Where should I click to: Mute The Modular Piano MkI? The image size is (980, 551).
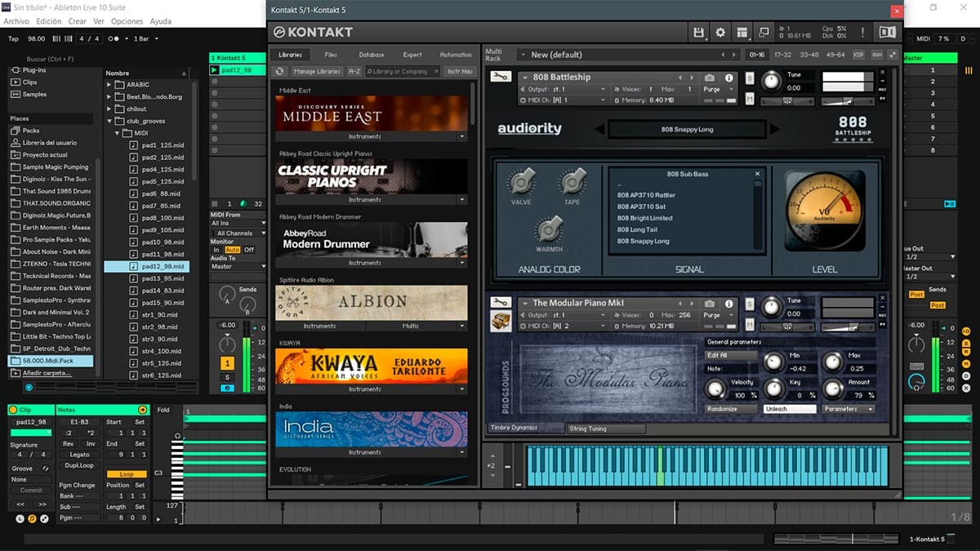tap(750, 325)
